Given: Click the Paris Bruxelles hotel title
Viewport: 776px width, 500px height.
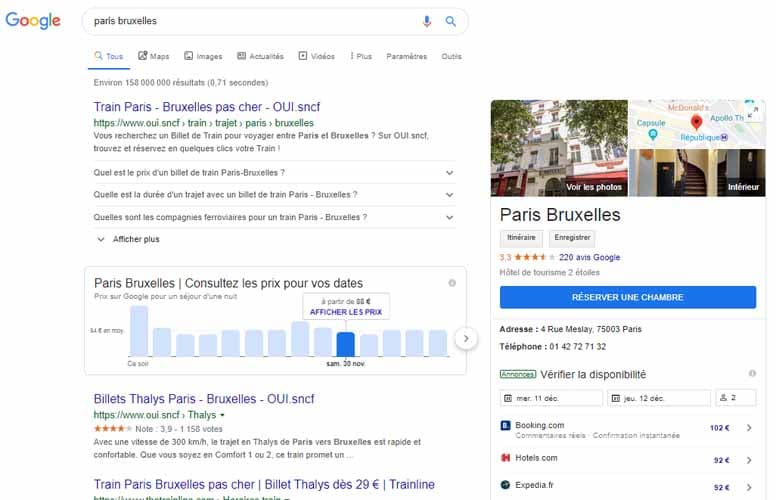Looking at the screenshot, I should (x=560, y=215).
